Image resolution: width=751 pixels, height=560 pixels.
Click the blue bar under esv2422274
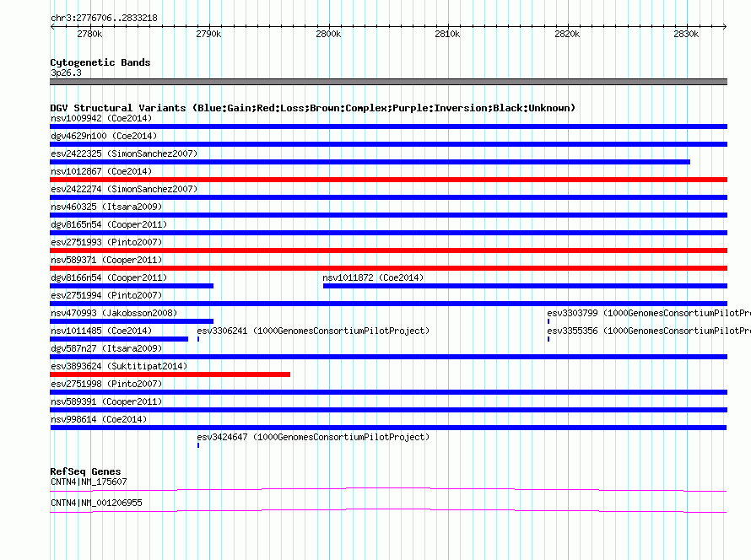click(x=388, y=197)
